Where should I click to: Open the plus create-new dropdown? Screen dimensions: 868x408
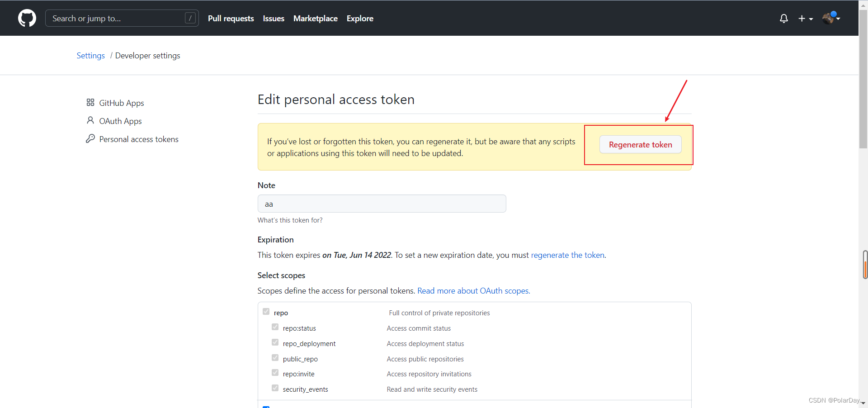coord(805,19)
